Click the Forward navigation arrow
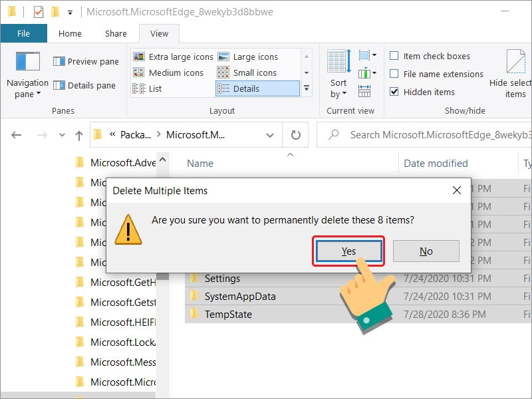532x399 pixels. click(x=42, y=135)
